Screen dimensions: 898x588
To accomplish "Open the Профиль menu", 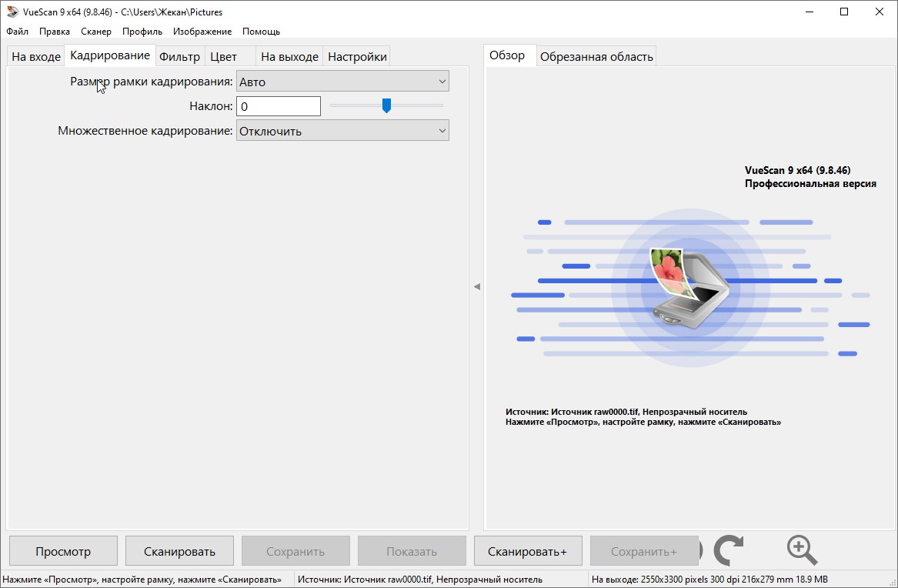I will [x=142, y=32].
